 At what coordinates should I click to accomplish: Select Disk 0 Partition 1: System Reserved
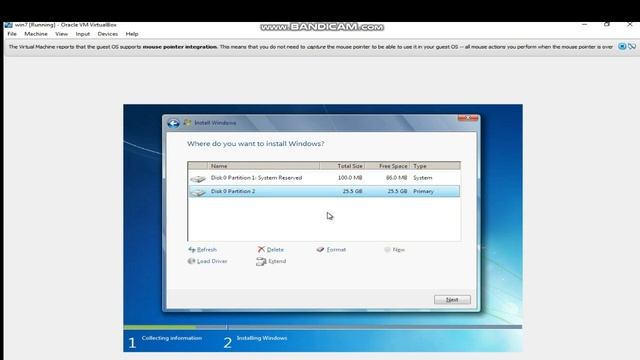(324, 178)
